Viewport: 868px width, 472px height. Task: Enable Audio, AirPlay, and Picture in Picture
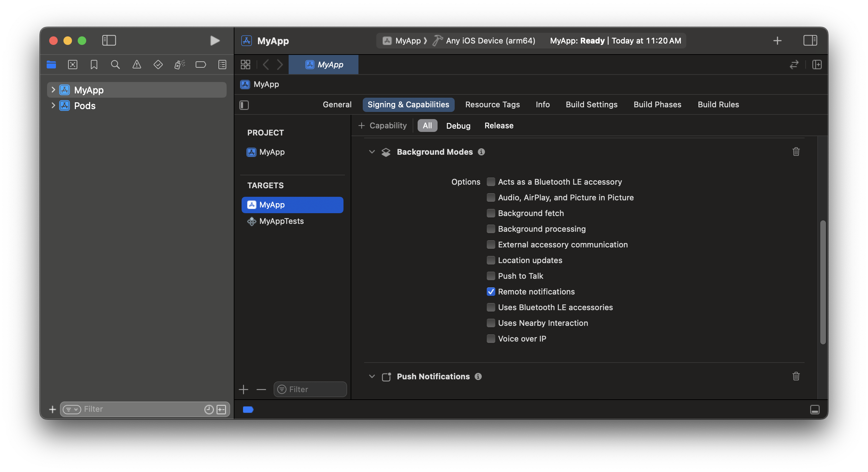pos(491,197)
